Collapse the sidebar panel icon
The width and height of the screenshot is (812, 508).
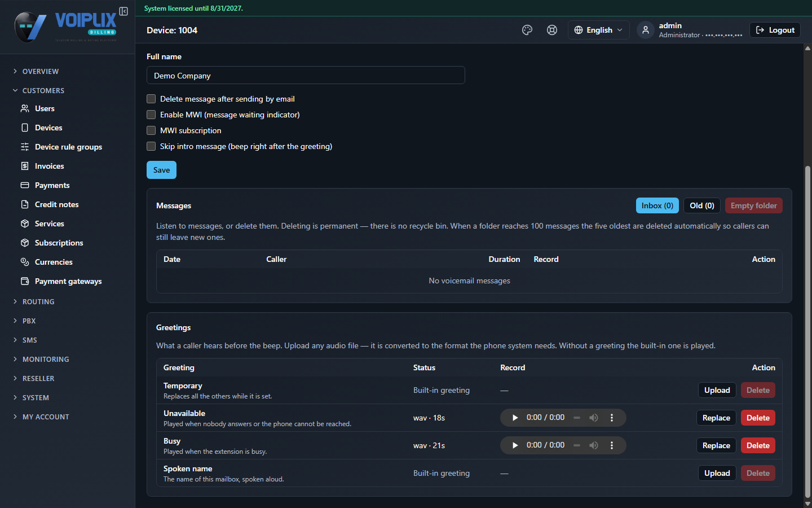pyautogui.click(x=123, y=11)
